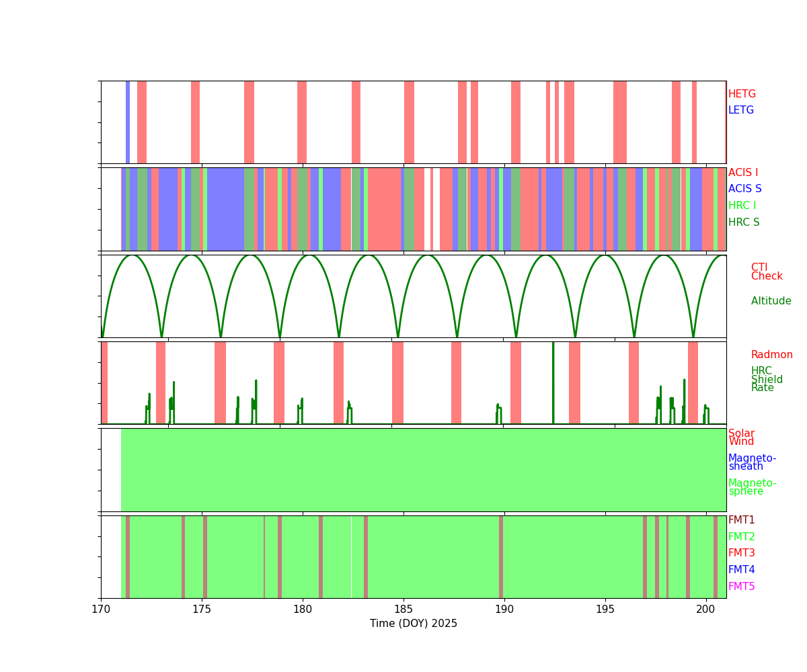Click the large green magnetosphere region
Screen dimensions: 807x672
pos(424,470)
